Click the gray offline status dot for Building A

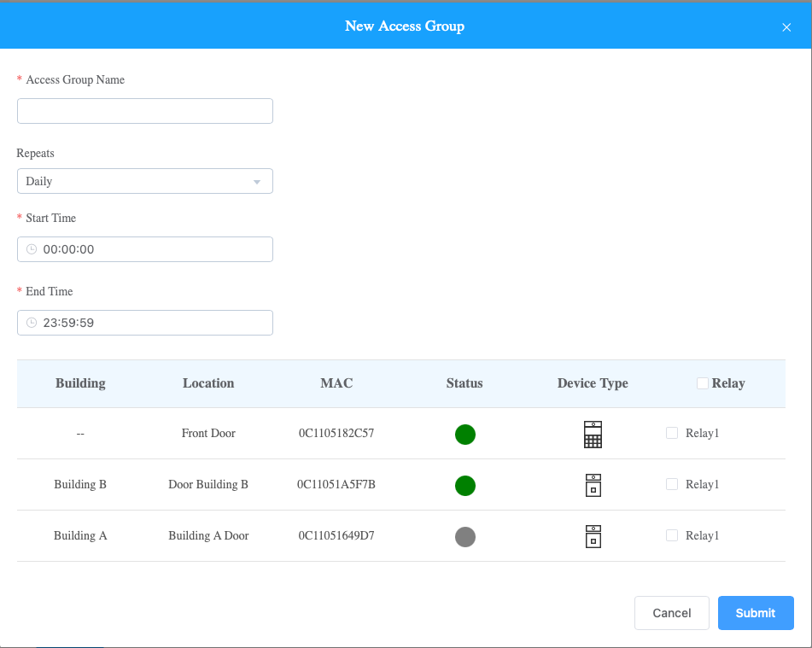tap(464, 536)
